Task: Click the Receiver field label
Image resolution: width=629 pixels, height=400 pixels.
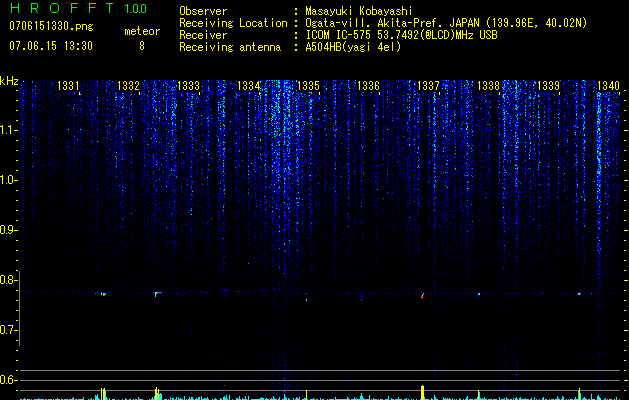Action: [x=203, y=35]
